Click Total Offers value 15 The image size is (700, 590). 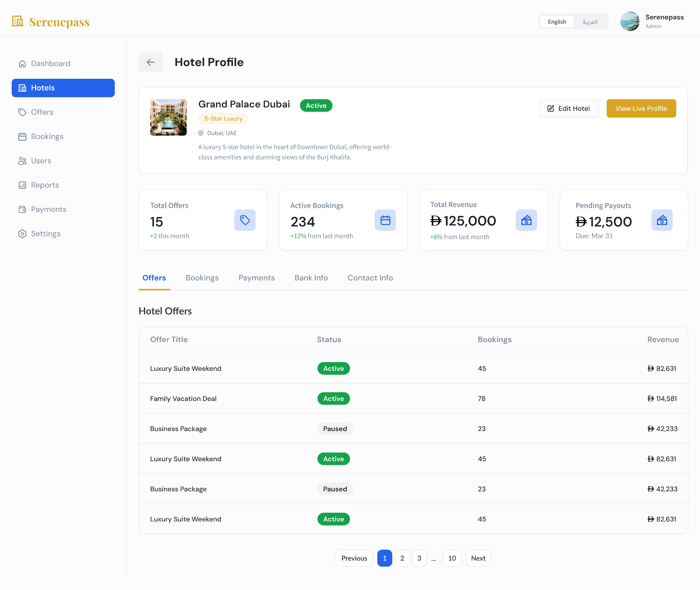click(x=156, y=222)
